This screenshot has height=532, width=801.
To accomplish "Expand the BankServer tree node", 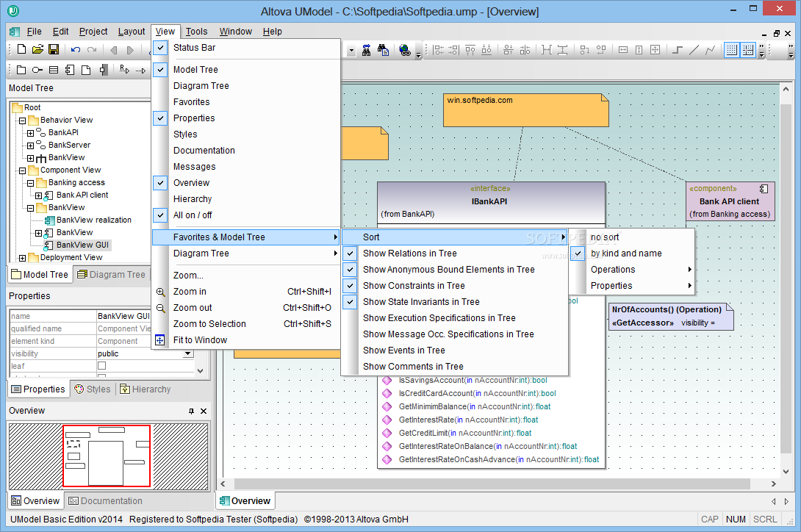I will pos(31,145).
